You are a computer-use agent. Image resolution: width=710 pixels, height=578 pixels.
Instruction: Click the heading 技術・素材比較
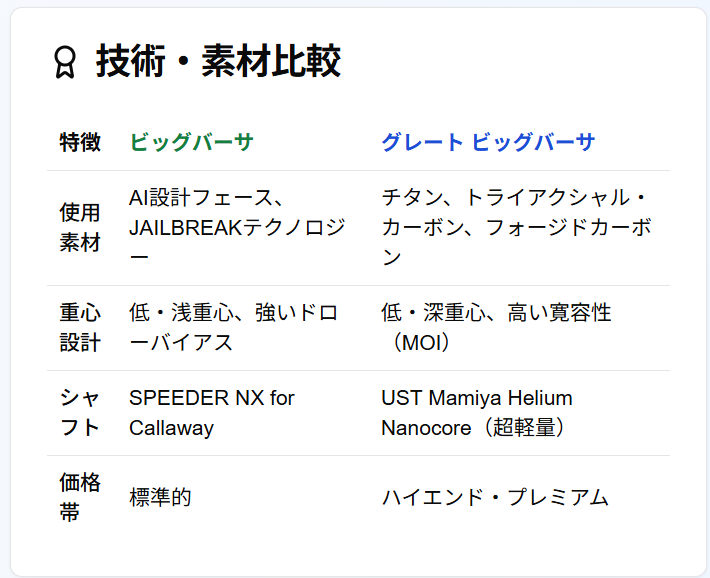218,62
